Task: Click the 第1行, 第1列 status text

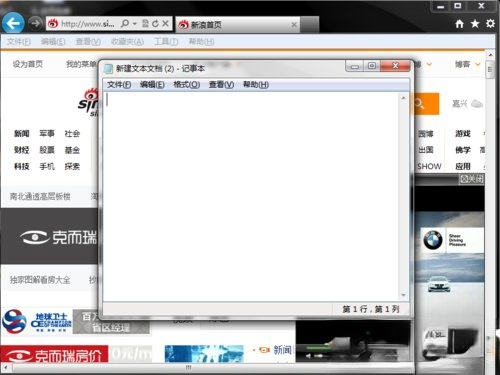Action: point(371,309)
